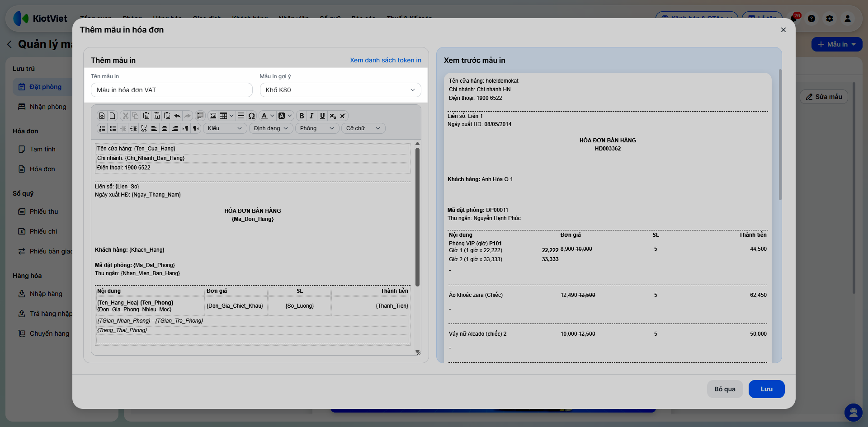This screenshot has height=427, width=868.
Task: Open the help question mark icon
Action: pyautogui.click(x=811, y=19)
